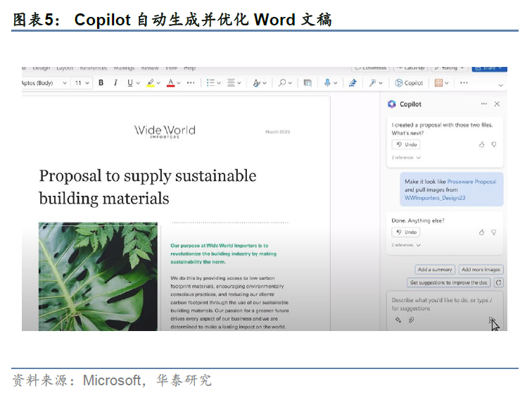Expand paragraph alignment dropdown arrow
Viewport: 532px width, 405px height.
click(x=239, y=83)
